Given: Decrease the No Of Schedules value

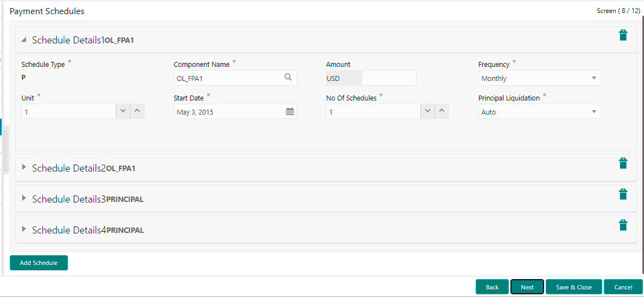Looking at the screenshot, I should click(x=427, y=111).
